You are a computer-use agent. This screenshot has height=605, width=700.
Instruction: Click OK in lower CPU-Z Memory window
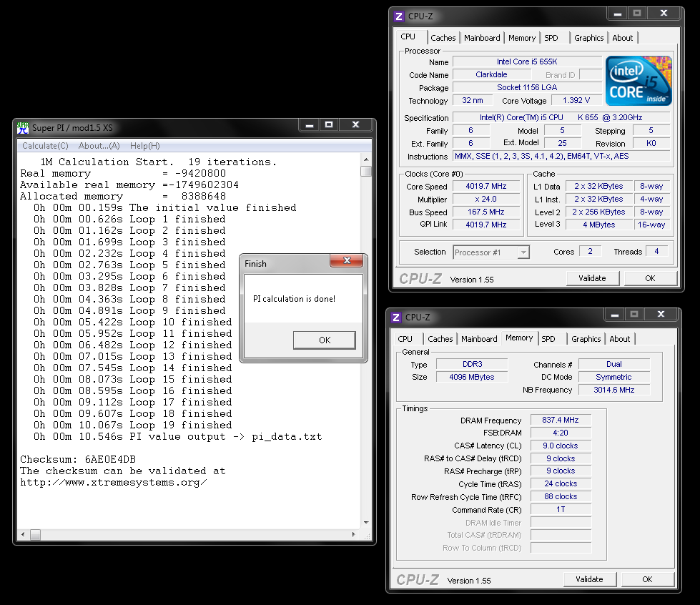pyautogui.click(x=647, y=579)
